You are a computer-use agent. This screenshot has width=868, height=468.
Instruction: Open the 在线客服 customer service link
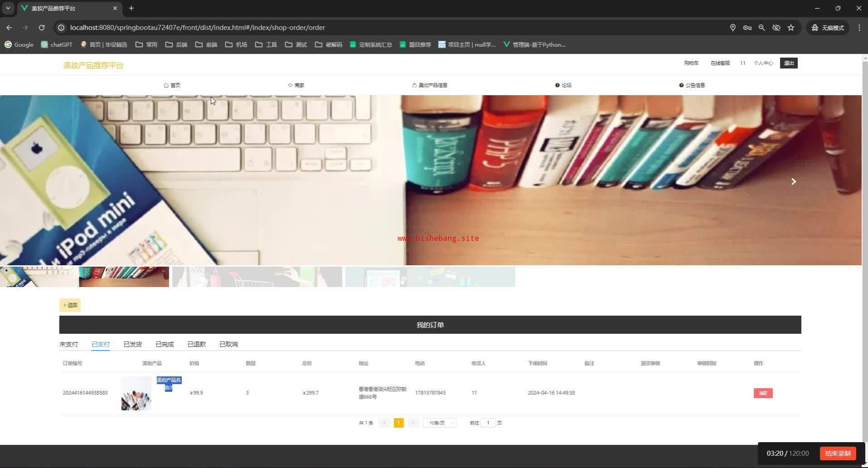[x=720, y=63]
